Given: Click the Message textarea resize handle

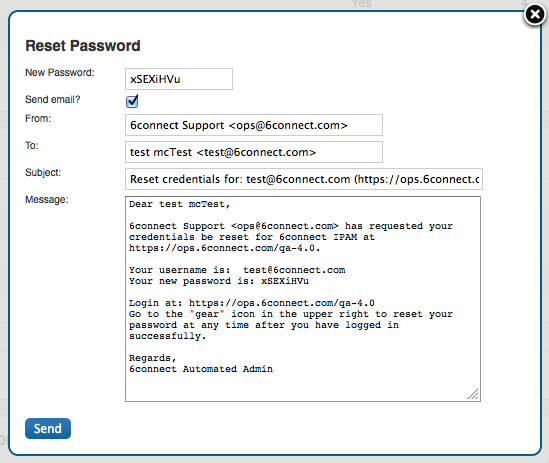Looking at the screenshot, I should (x=473, y=394).
